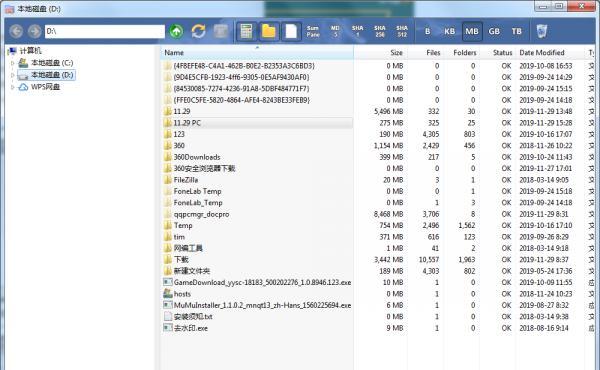Switch size units to KB
The height and width of the screenshot is (370, 600).
point(450,31)
